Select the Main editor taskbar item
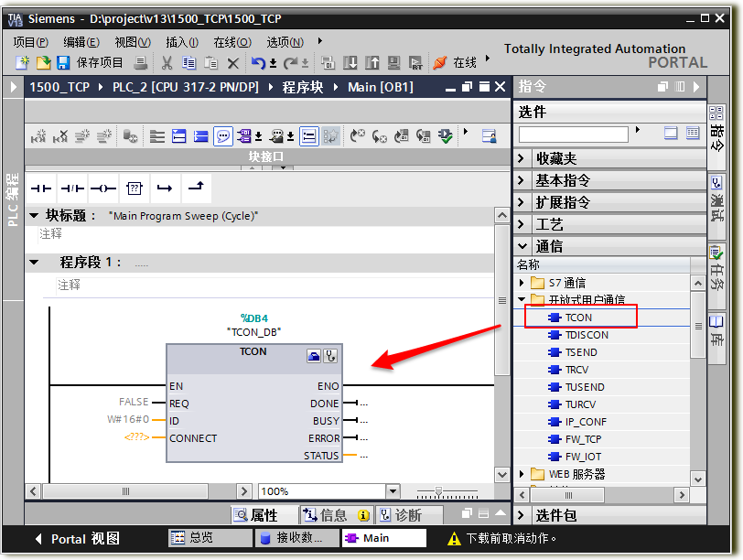This screenshot has height=560, width=743. click(383, 538)
